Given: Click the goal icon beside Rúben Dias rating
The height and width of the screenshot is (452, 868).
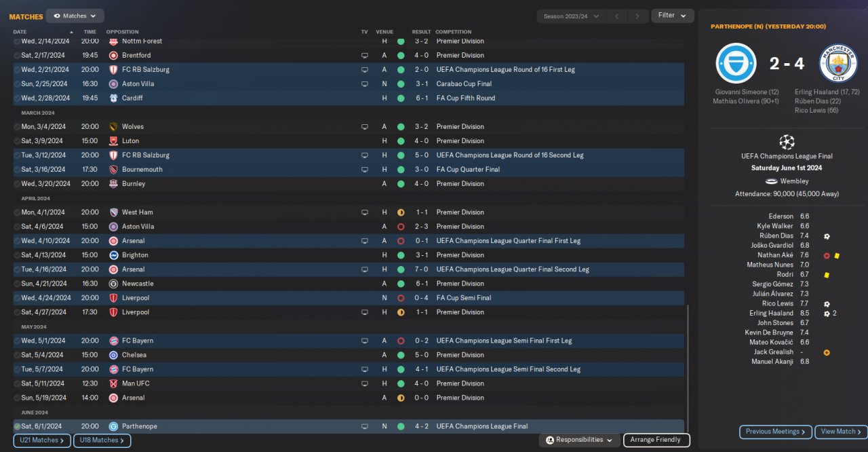Looking at the screenshot, I should click(x=827, y=236).
